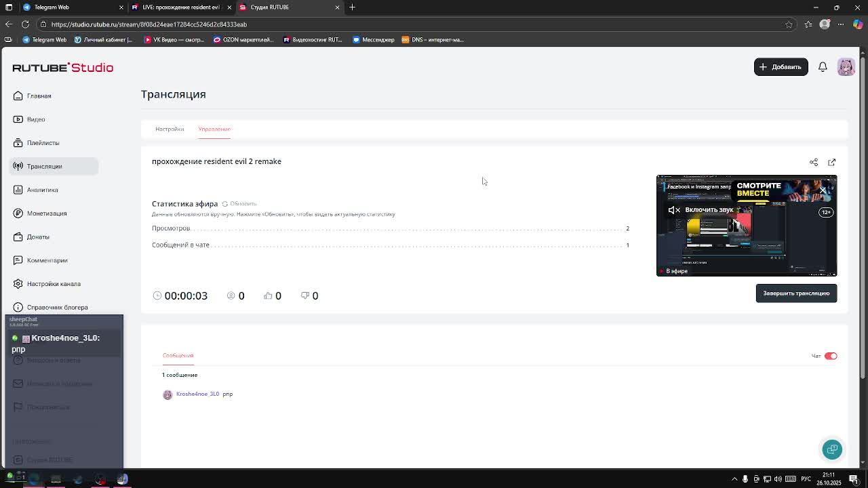Click the chat message author avatar
This screenshot has width=868, height=488.
[167, 394]
